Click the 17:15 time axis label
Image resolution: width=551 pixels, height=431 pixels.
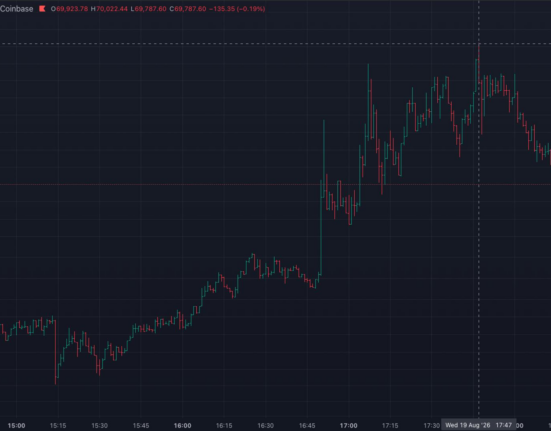pos(390,426)
